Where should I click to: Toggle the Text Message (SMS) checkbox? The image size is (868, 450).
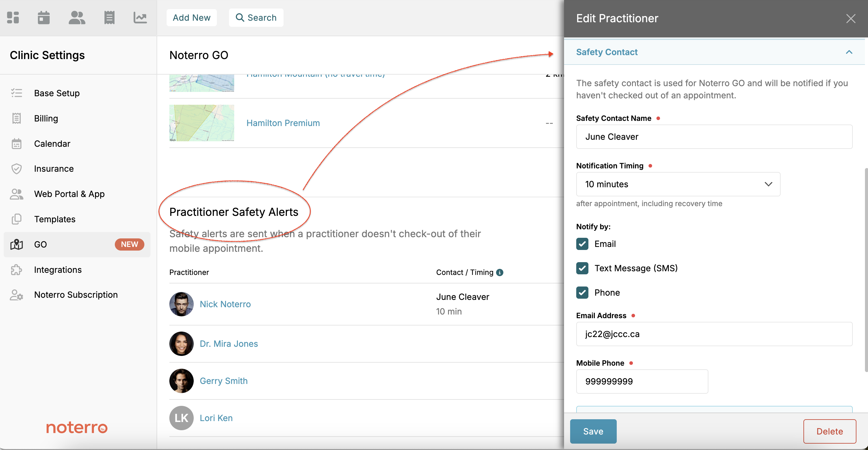pos(582,269)
